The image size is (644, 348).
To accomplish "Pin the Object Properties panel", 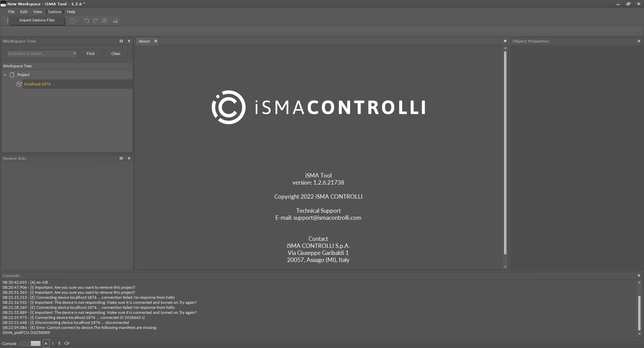I will [x=639, y=41].
